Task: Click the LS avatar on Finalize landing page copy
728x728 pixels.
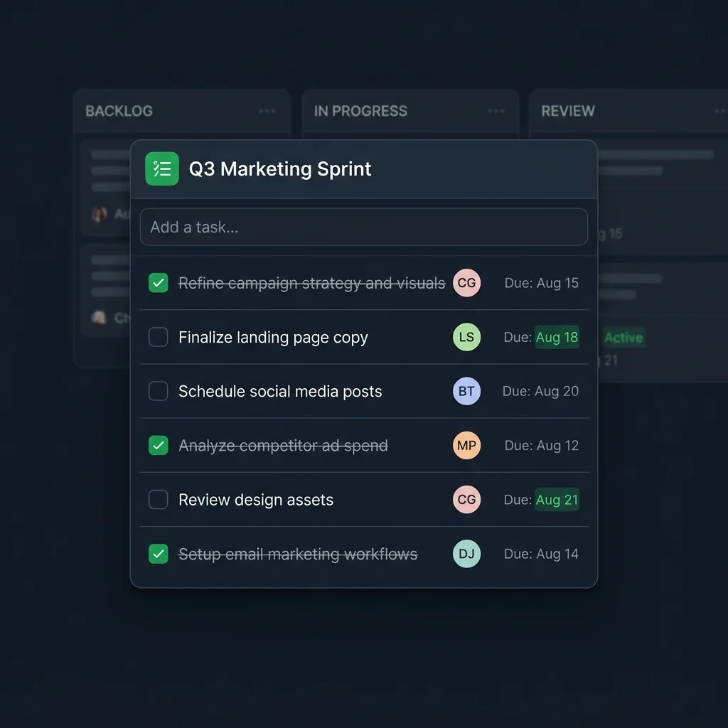Action: pyautogui.click(x=466, y=337)
